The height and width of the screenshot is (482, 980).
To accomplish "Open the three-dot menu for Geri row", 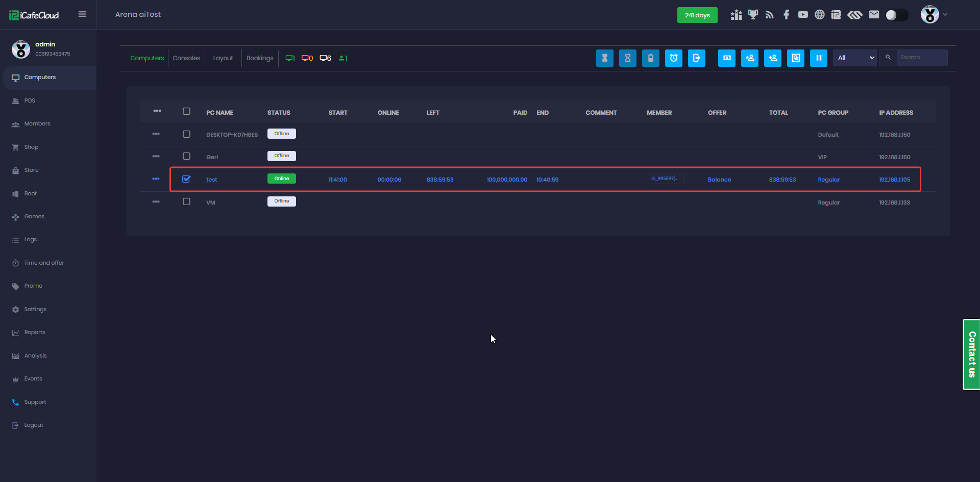I will 156,157.
